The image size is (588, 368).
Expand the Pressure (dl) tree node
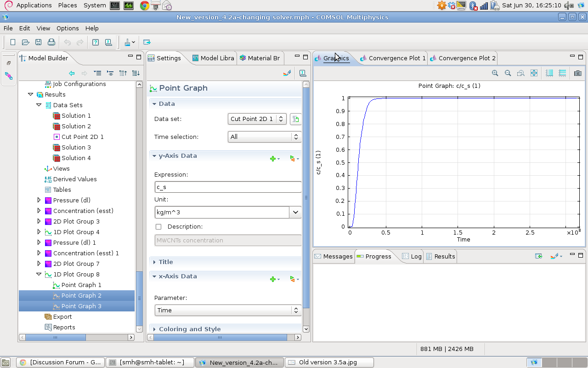39,201
